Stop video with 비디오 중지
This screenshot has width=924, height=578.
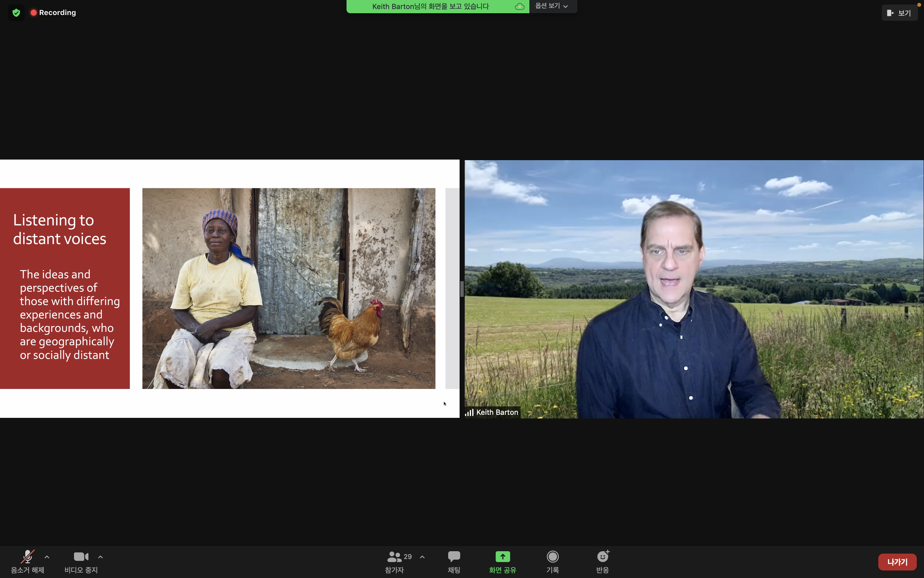tap(81, 561)
